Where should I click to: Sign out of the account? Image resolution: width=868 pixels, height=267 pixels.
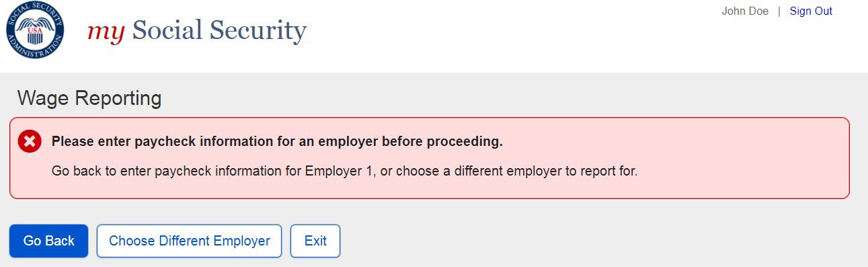[811, 11]
